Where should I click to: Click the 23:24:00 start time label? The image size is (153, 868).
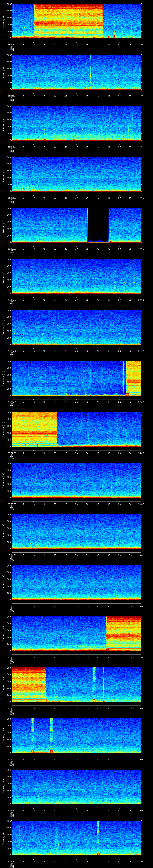tap(12, 555)
